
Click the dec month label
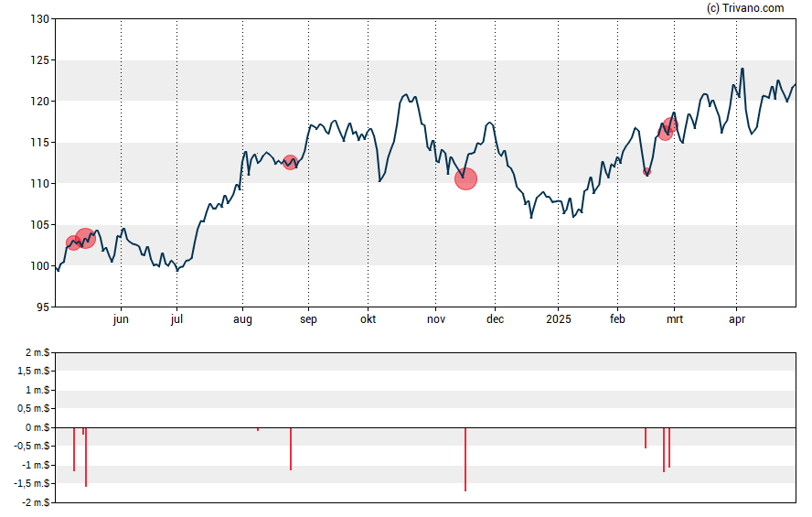[495, 319]
